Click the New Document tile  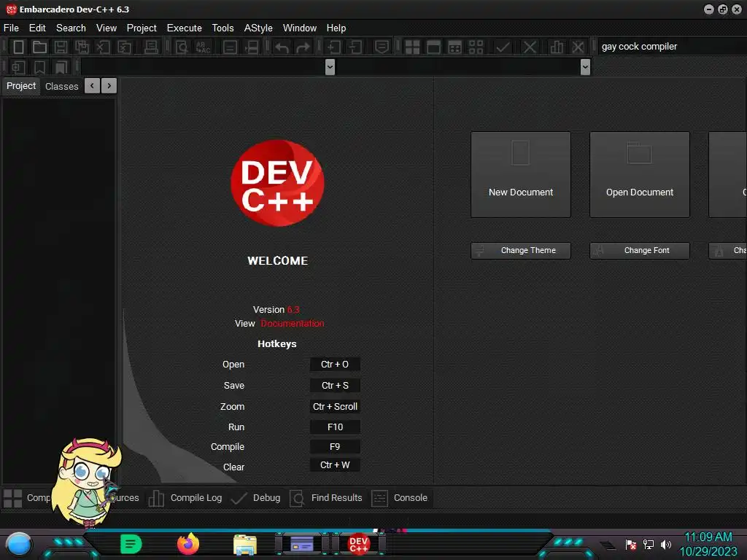(x=521, y=175)
